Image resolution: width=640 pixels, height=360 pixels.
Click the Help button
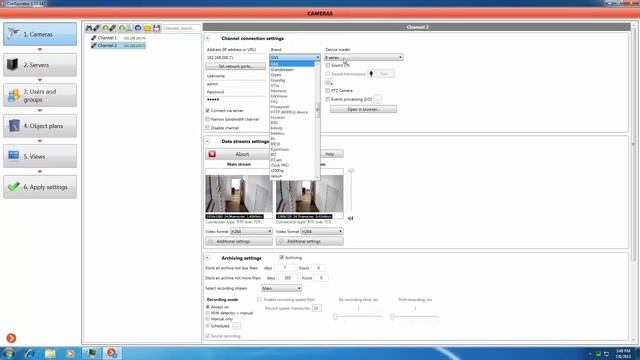pos(330,154)
